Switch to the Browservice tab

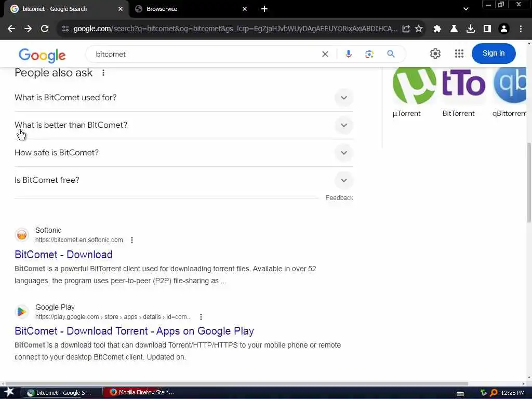tap(190, 9)
